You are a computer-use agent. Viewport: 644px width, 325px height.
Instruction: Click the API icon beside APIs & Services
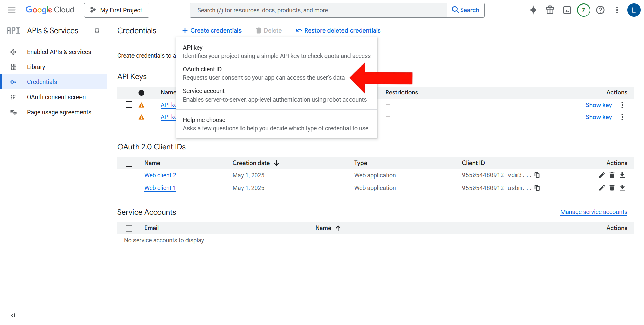pos(14,30)
